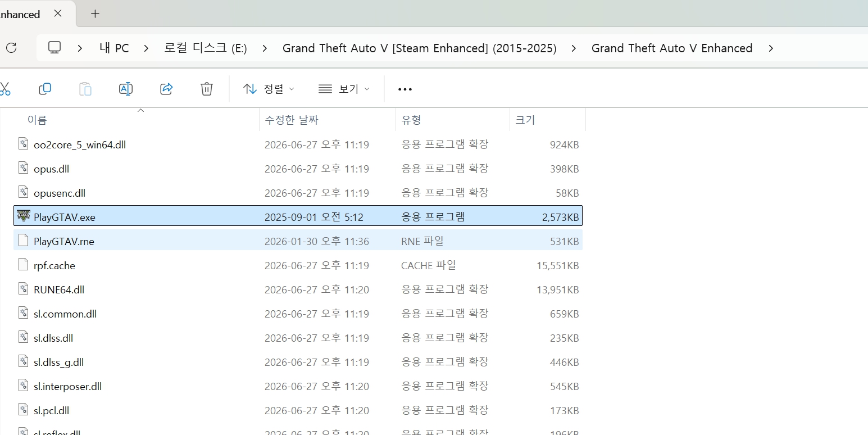
Task: Click the Paste toolbar icon
Action: coord(85,89)
